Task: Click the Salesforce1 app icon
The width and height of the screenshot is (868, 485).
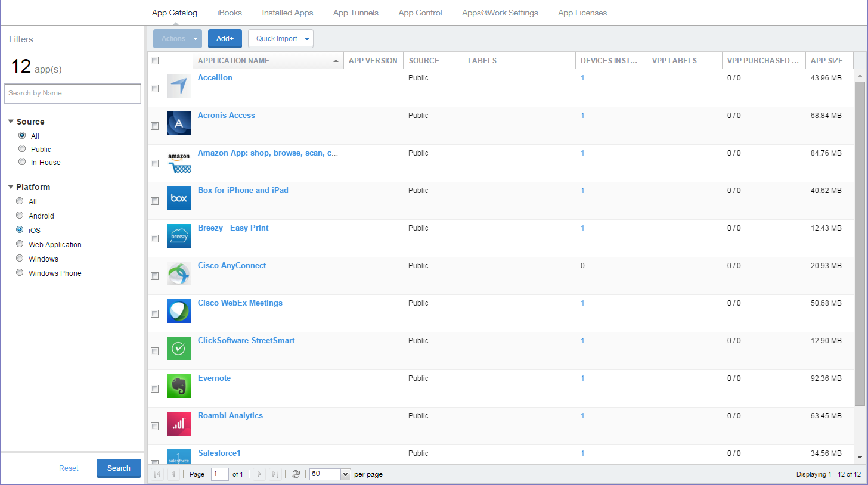Action: pyautogui.click(x=179, y=456)
